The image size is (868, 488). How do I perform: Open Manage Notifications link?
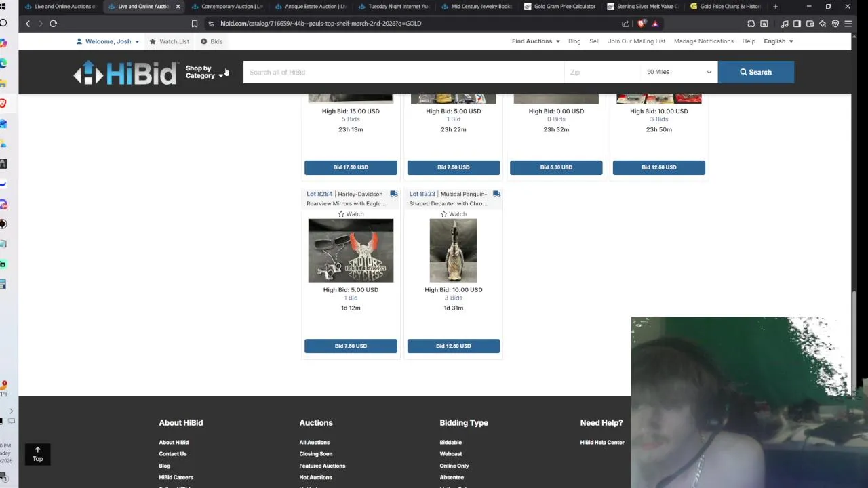(x=703, y=41)
